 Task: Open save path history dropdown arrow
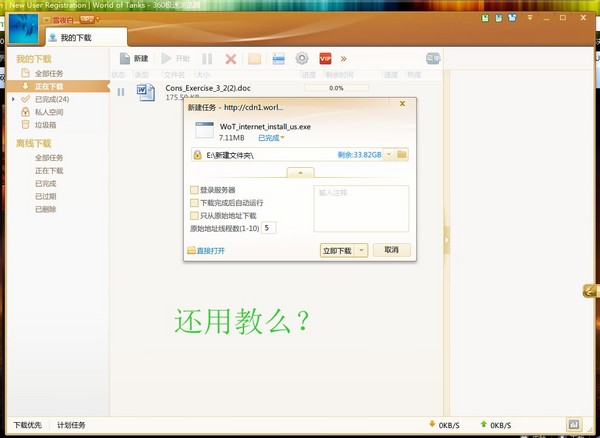pyautogui.click(x=389, y=155)
